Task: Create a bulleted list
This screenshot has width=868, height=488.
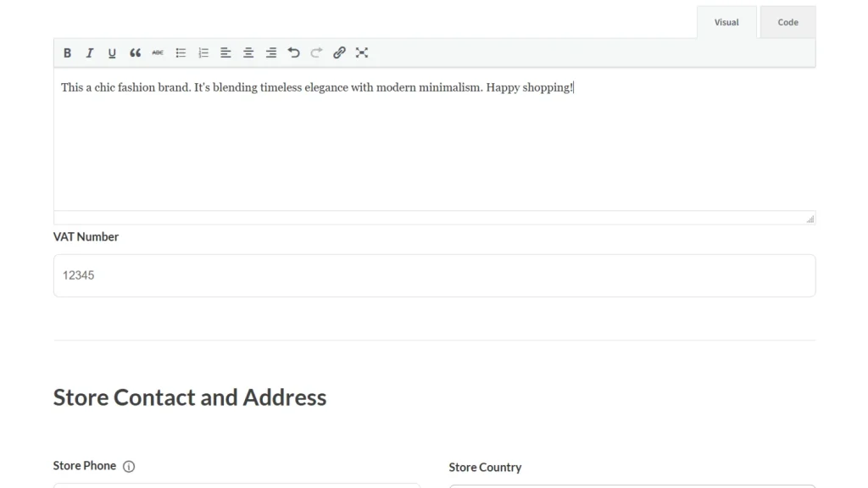Action: pyautogui.click(x=181, y=53)
